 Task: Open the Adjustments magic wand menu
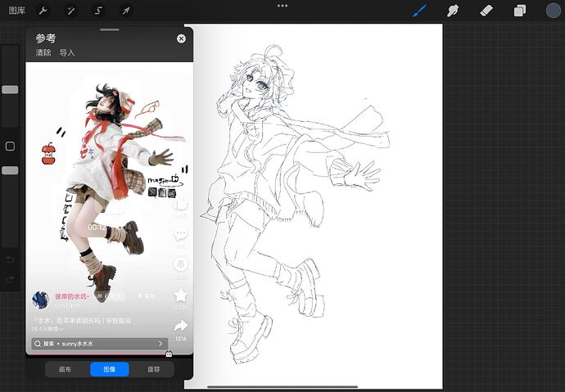click(x=70, y=11)
